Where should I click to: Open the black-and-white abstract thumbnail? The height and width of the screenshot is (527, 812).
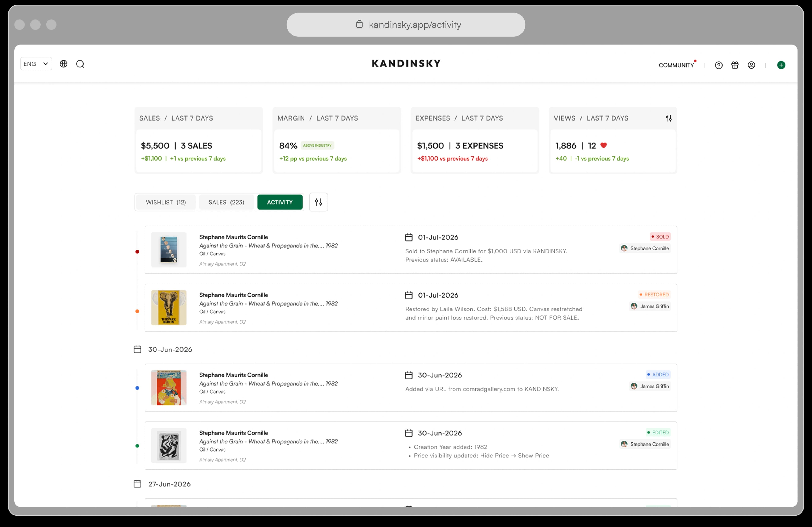pos(169,446)
